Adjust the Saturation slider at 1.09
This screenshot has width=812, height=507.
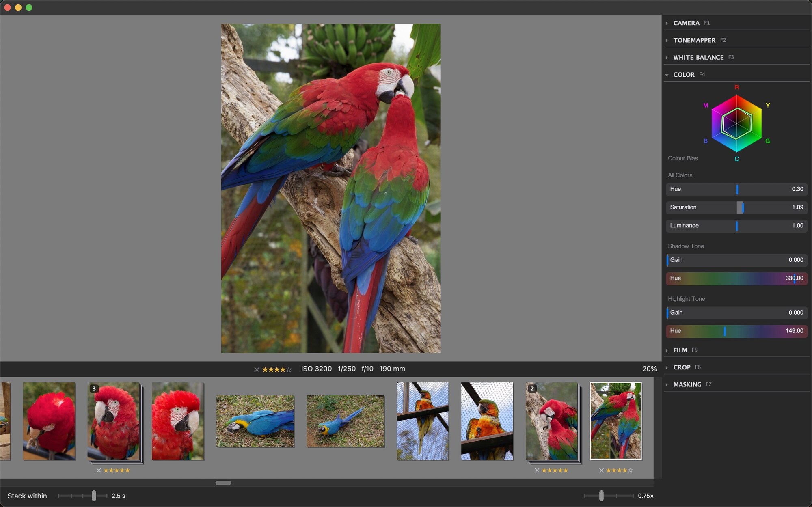736,207
